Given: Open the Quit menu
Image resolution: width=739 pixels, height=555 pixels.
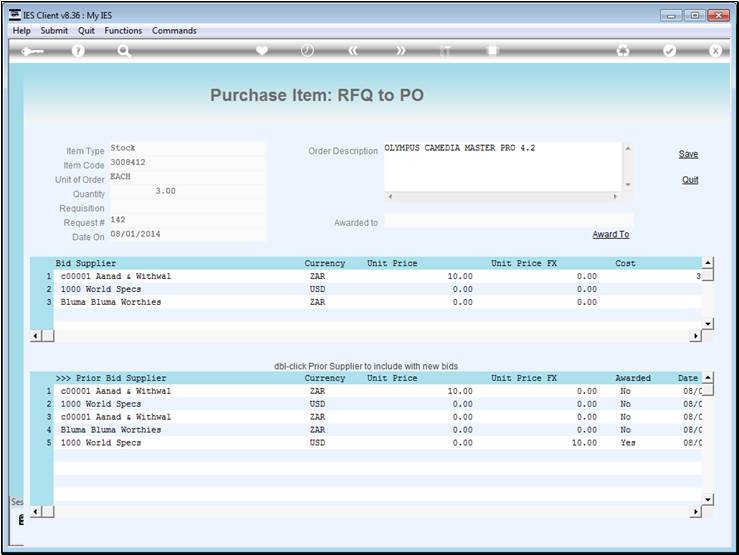Looking at the screenshot, I should click(x=86, y=31).
